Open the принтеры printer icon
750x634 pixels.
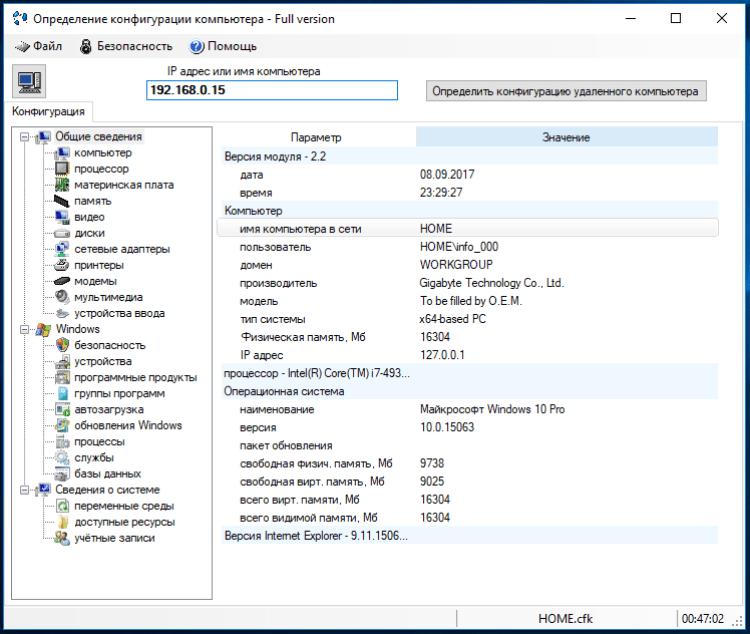[x=61, y=265]
